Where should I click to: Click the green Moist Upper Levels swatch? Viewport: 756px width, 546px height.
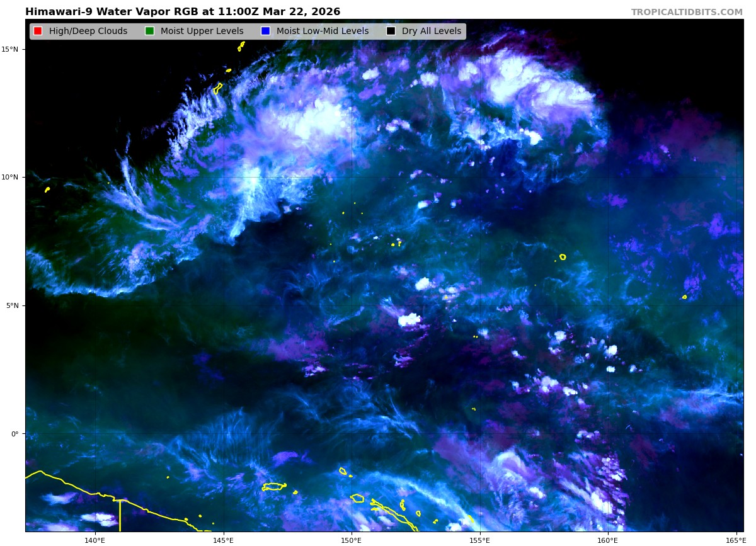pos(149,31)
